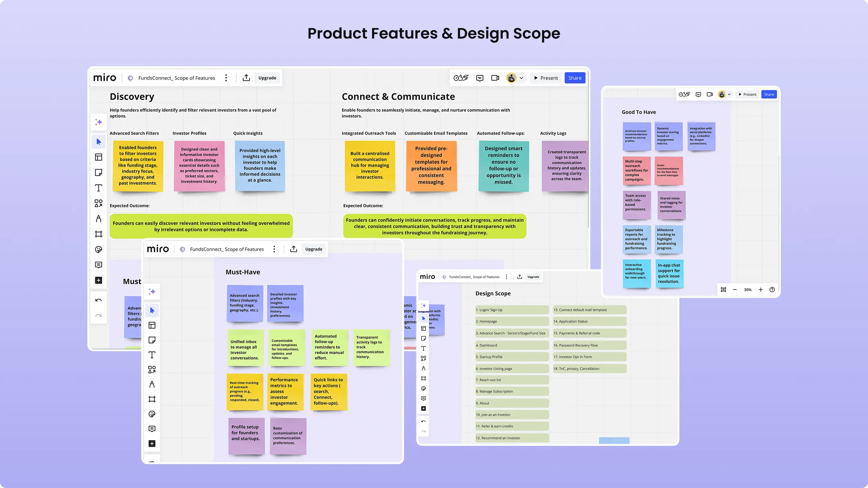Select comment tool in main Miro toolbar
The height and width of the screenshot is (488, 868).
click(98, 265)
